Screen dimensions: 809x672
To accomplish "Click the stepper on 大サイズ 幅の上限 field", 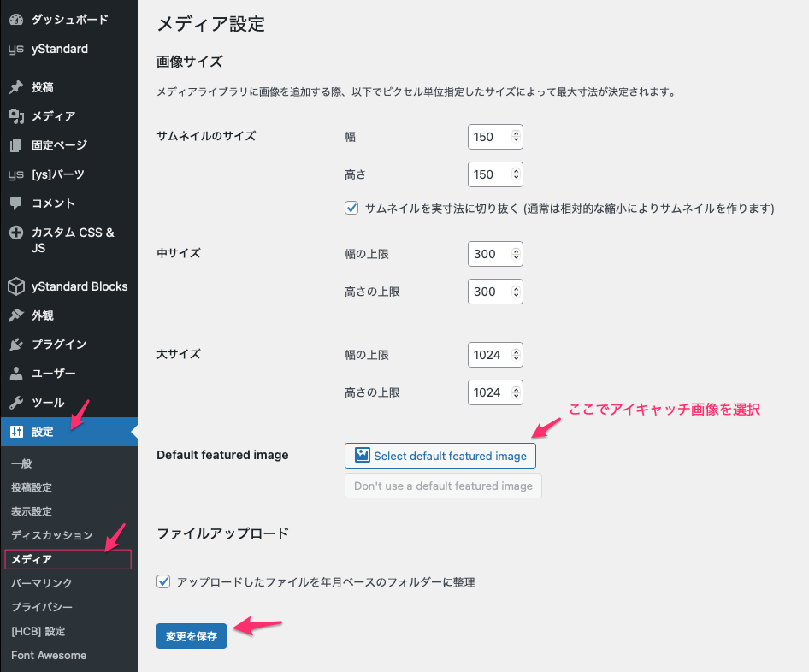I will pyautogui.click(x=515, y=355).
